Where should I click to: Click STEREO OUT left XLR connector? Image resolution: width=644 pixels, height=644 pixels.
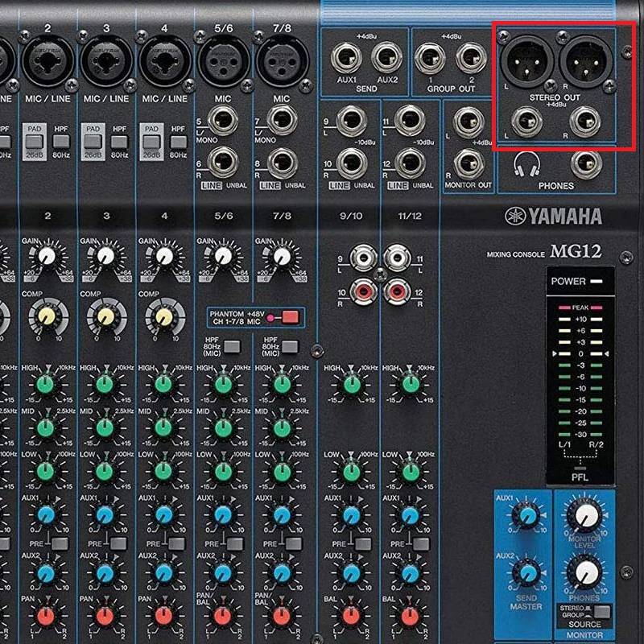[526, 62]
